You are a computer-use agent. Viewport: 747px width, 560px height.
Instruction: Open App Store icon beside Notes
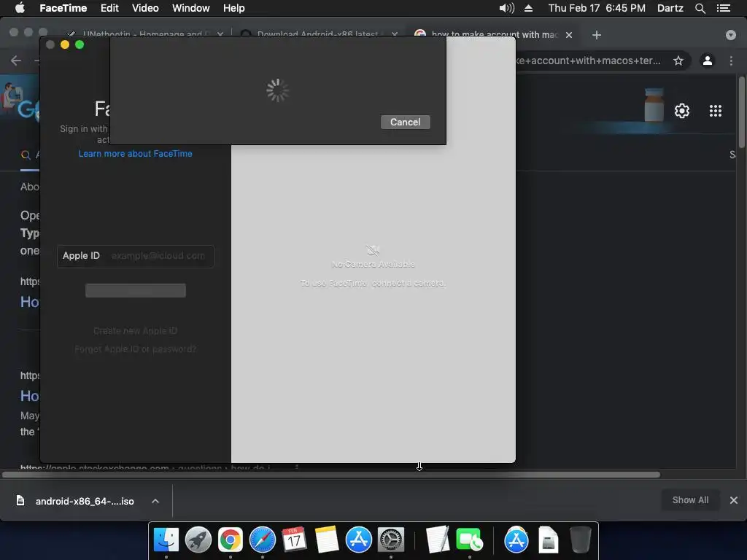[x=359, y=540]
